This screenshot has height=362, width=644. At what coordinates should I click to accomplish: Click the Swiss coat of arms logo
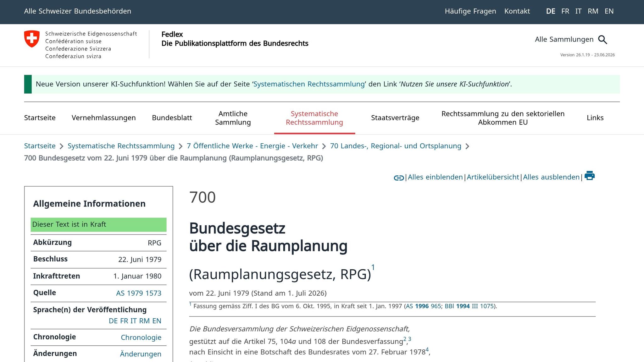(32, 39)
